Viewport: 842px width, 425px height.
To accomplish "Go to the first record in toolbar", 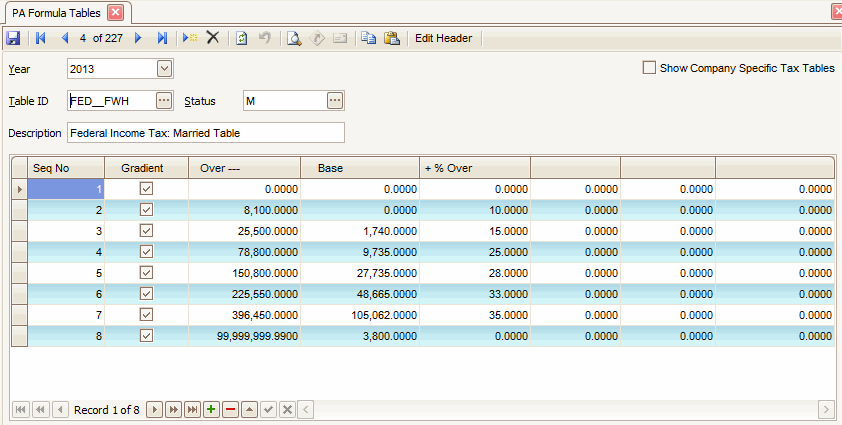I will 40,38.
